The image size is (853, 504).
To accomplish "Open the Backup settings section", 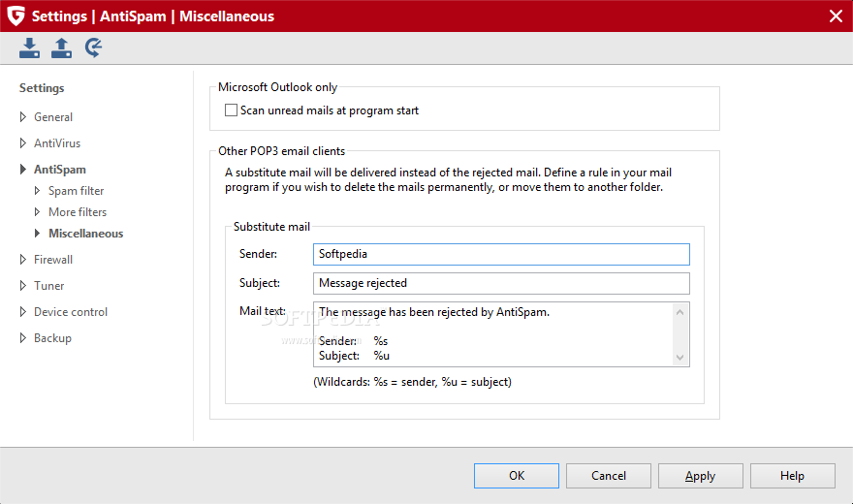I will [x=52, y=338].
